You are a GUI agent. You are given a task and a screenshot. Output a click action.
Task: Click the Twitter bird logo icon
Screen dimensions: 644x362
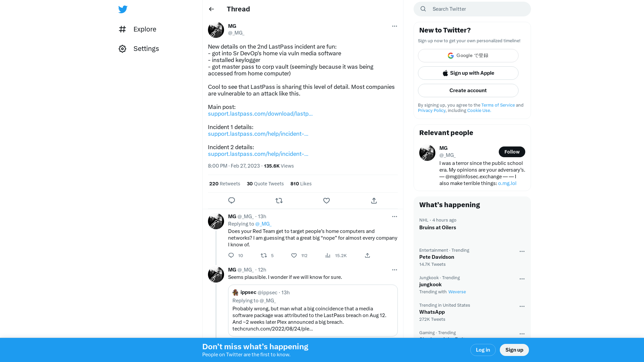point(122,9)
